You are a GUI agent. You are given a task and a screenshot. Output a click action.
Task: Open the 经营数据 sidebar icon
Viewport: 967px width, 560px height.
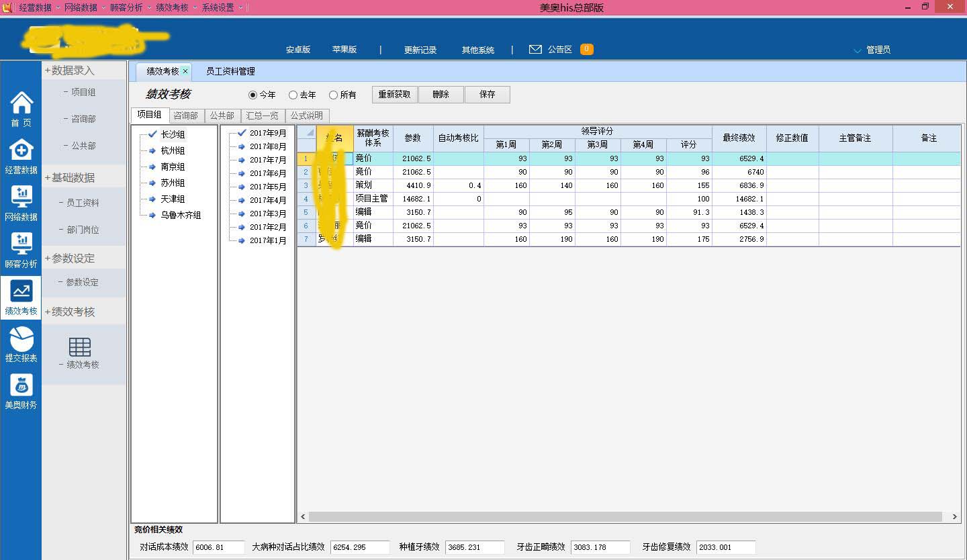tap(21, 150)
